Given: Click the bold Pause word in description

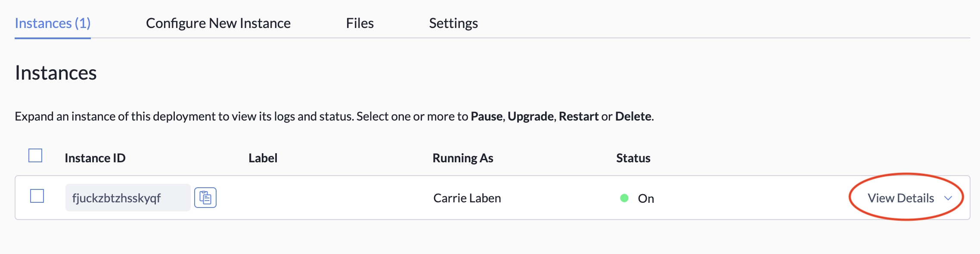Looking at the screenshot, I should [487, 116].
